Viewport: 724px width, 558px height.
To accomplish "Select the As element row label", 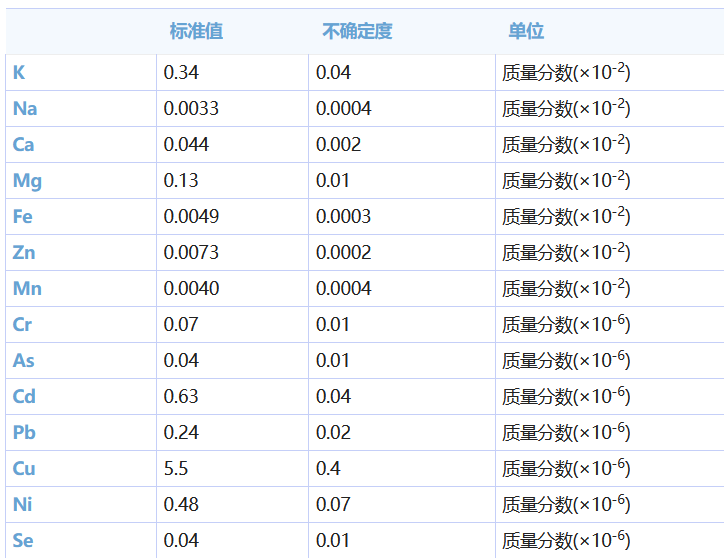I will (24, 361).
